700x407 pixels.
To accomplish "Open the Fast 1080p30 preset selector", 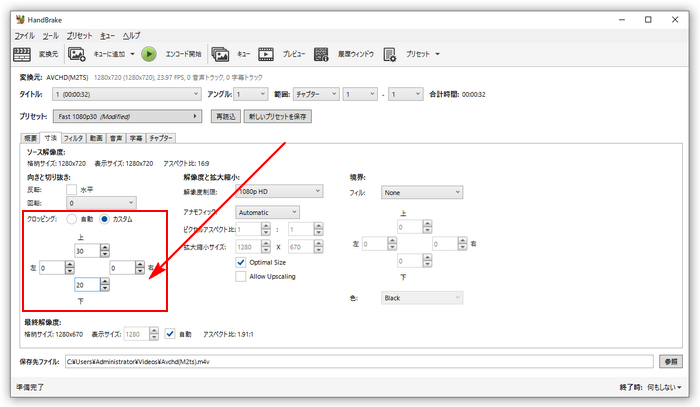I will point(127,116).
